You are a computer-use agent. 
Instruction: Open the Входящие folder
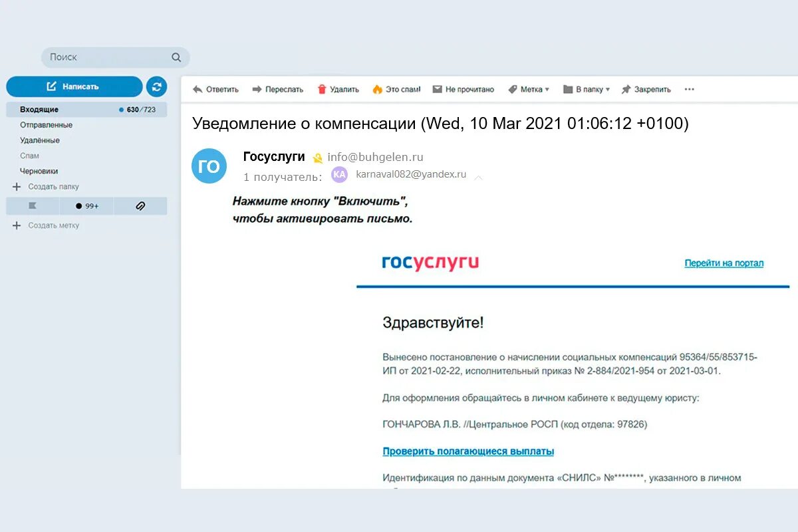(86, 109)
